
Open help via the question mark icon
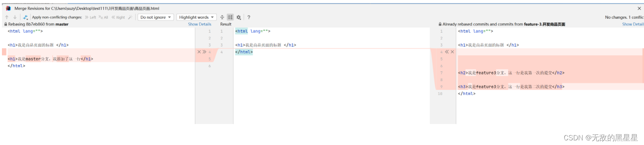pyautogui.click(x=249, y=17)
